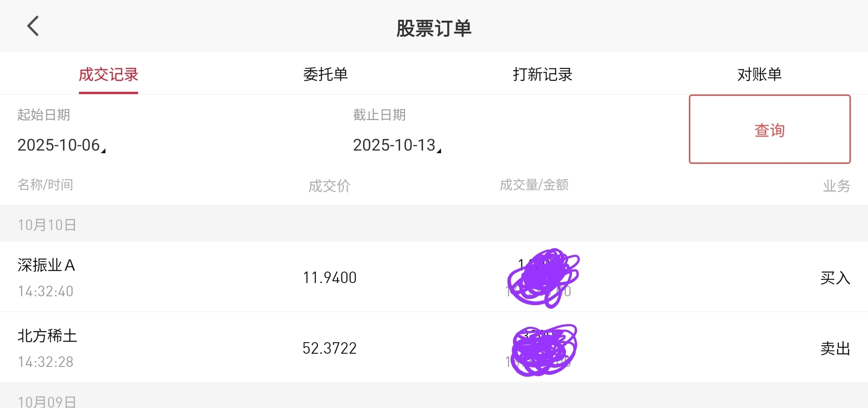This screenshot has height=408, width=868.
Task: Click the 11.9400 trade price
Action: (329, 278)
